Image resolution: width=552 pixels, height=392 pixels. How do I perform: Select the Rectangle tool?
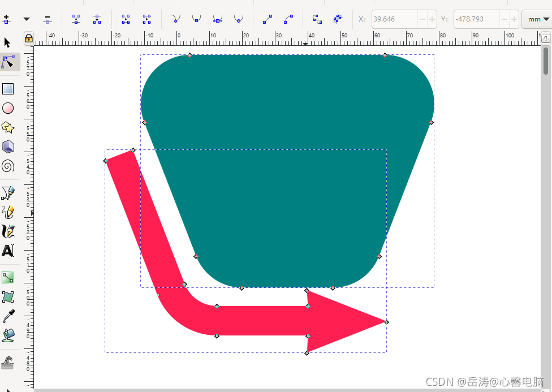coord(8,89)
